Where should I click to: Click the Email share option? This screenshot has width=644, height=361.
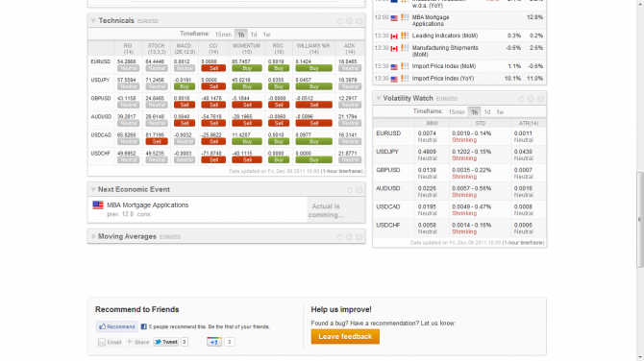click(110, 342)
